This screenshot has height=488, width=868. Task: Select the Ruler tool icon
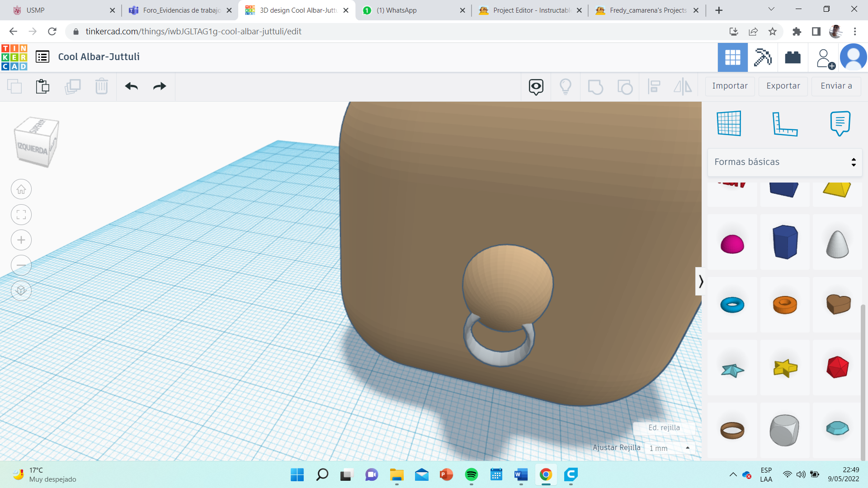(785, 123)
